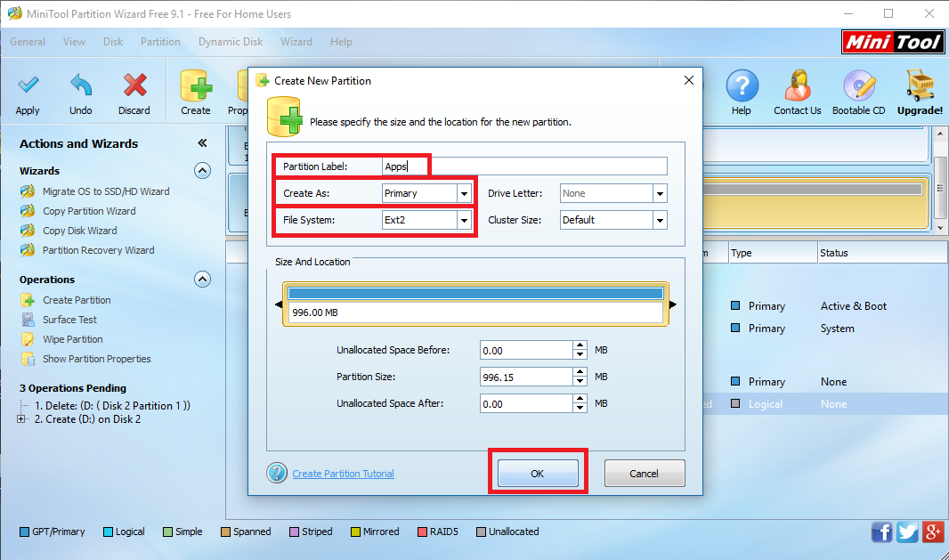Click the Discard red X icon
Viewport: 949px width, 560px height.
134,85
